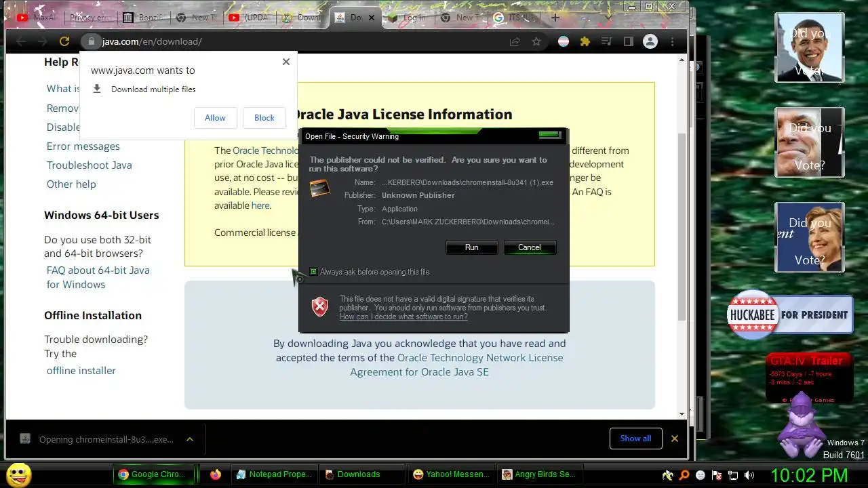Open the Extensions puzzle-piece menu
The width and height of the screenshot is (868, 488).
click(x=585, y=41)
